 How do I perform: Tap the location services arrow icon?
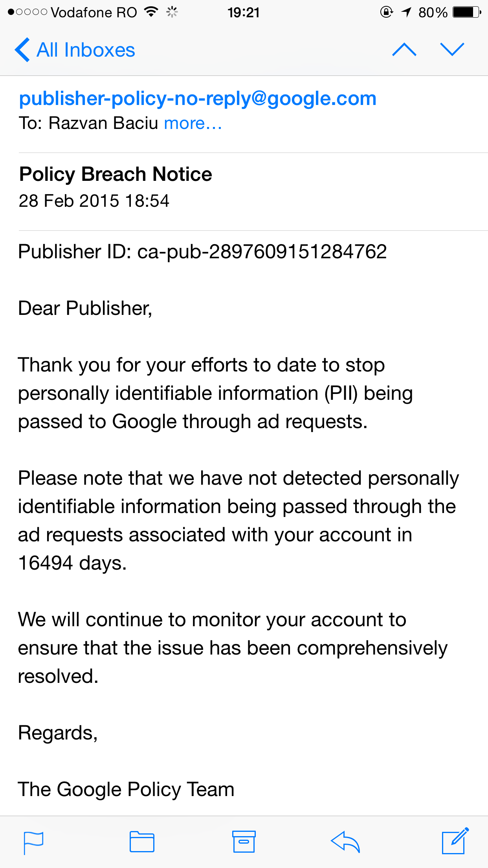pyautogui.click(x=406, y=12)
